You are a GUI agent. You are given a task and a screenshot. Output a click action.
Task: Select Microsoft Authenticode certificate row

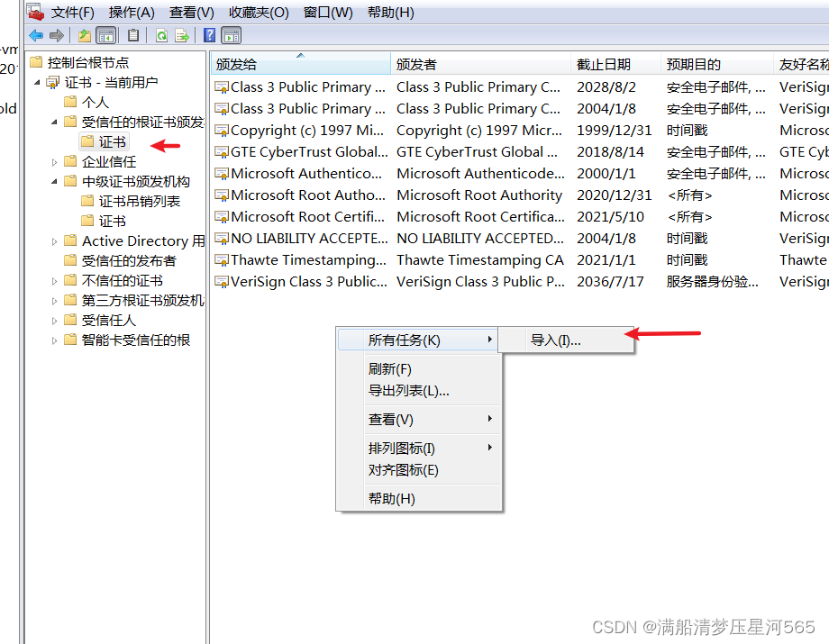[520, 174]
